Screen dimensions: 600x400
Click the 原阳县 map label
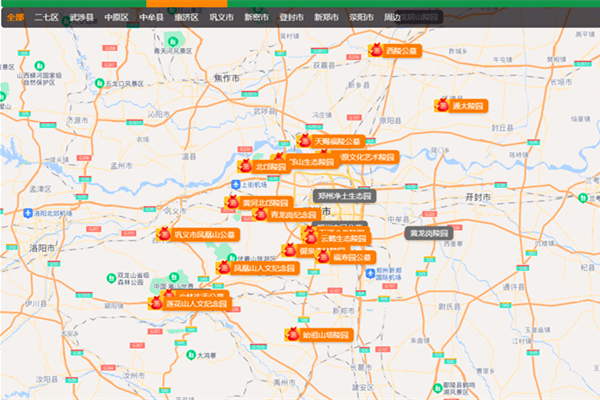tap(390, 121)
